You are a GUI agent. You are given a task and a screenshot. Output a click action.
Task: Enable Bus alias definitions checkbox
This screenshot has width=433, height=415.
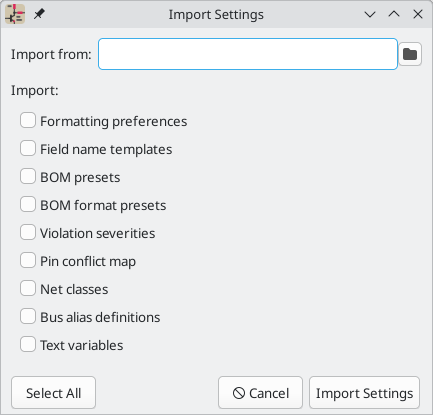(28, 316)
